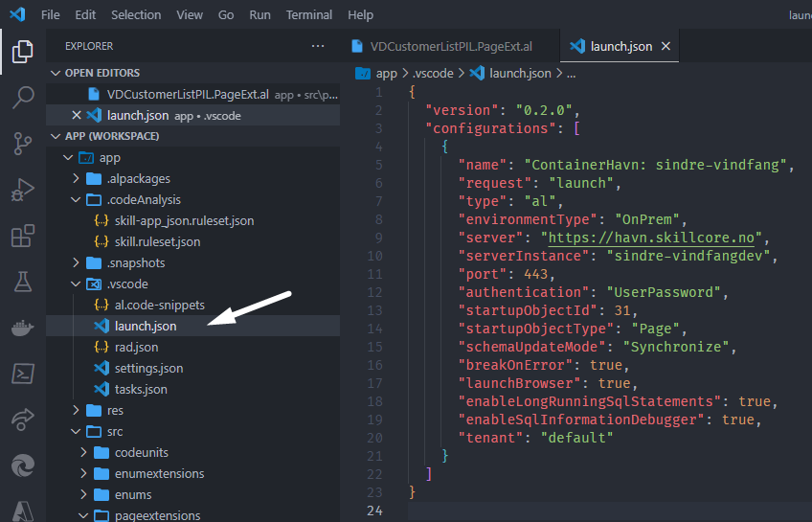Screen dimensions: 812x522
Task: Open the Search view in activity bar
Action: pyautogui.click(x=22, y=97)
